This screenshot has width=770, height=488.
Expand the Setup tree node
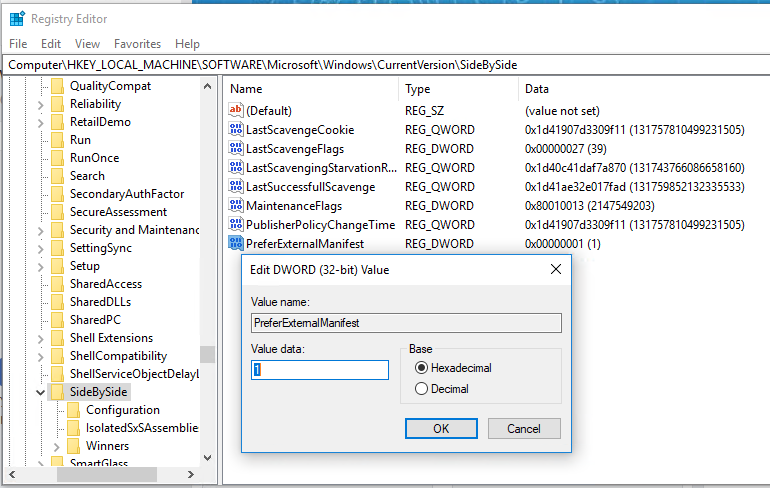point(41,267)
